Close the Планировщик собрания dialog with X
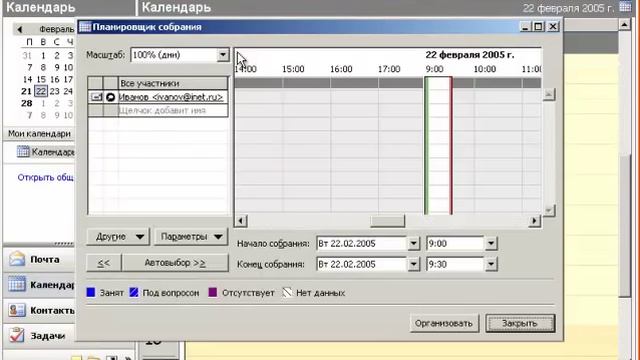The width and height of the screenshot is (640, 360). coord(553,27)
